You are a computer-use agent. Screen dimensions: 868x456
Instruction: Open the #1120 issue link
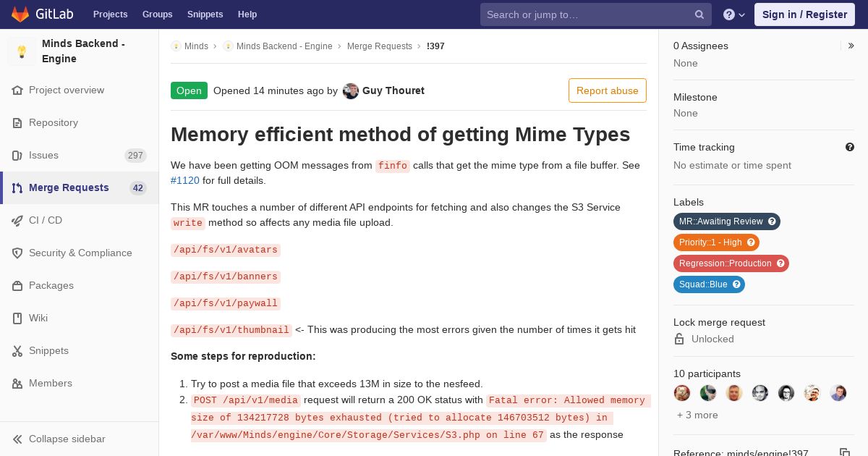click(x=185, y=180)
